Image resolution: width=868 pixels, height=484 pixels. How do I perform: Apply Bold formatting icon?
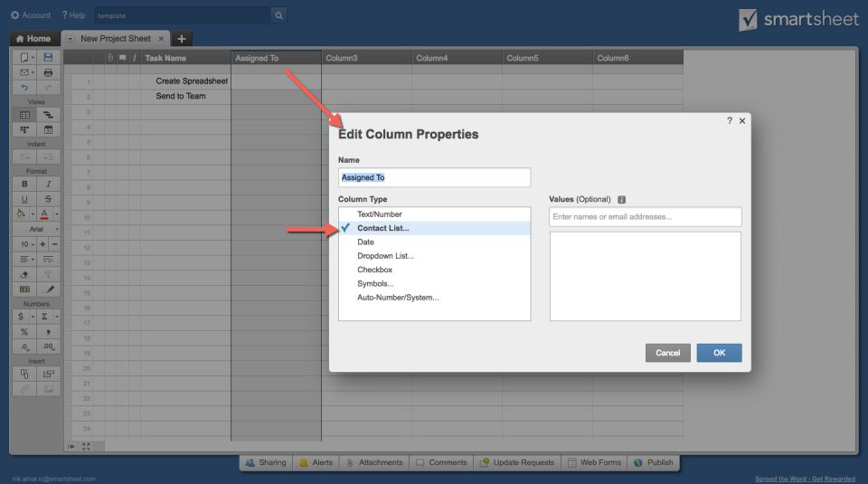[24, 184]
